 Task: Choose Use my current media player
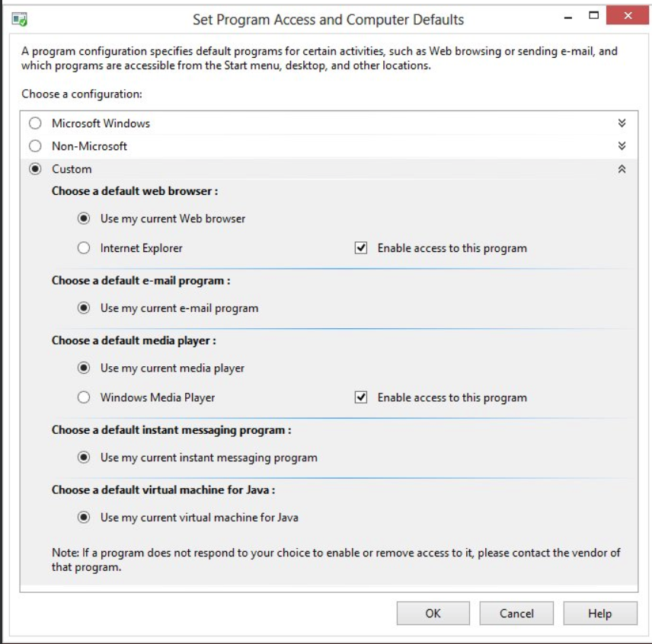click(x=84, y=368)
